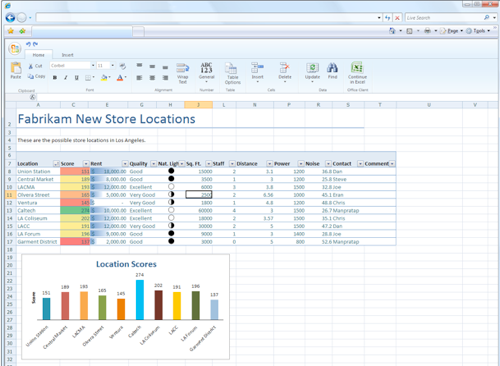Toggle center text alignment
500x366 pixels.
[152, 78]
